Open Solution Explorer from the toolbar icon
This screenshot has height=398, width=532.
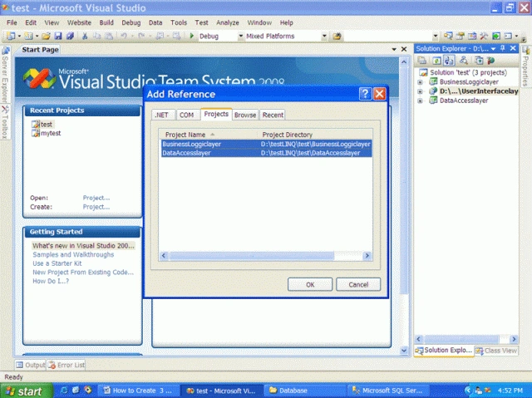pyautogui.click(x=448, y=36)
